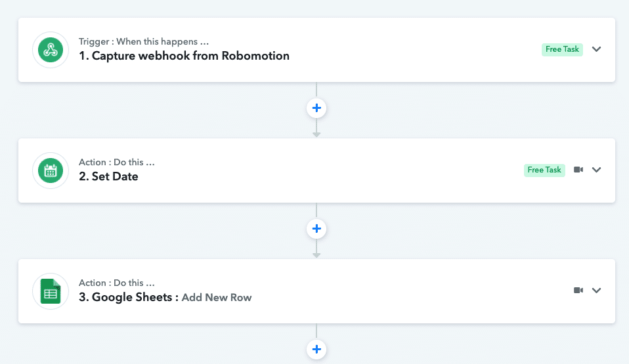Click 'Action : Do this' label above Google Sheets
Viewport: 629px width, 364px height.
[117, 283]
